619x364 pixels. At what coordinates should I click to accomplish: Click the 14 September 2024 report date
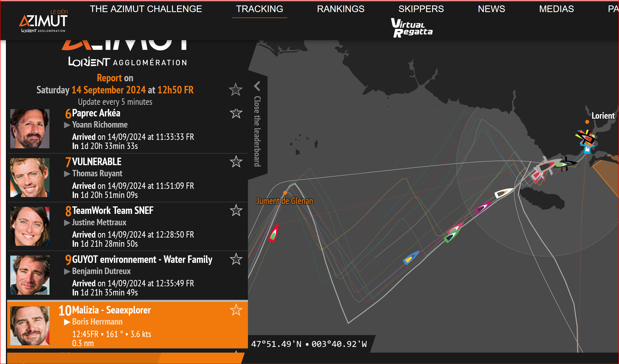click(108, 90)
